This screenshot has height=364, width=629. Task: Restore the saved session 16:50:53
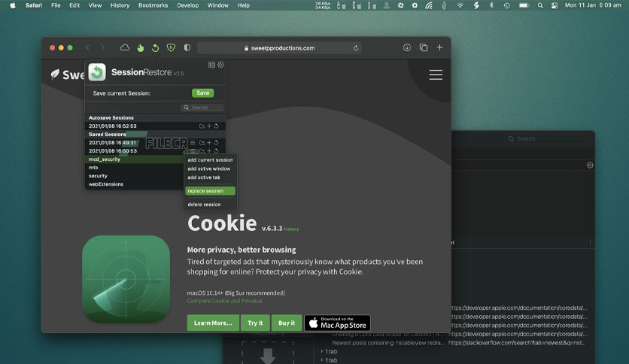(x=216, y=151)
